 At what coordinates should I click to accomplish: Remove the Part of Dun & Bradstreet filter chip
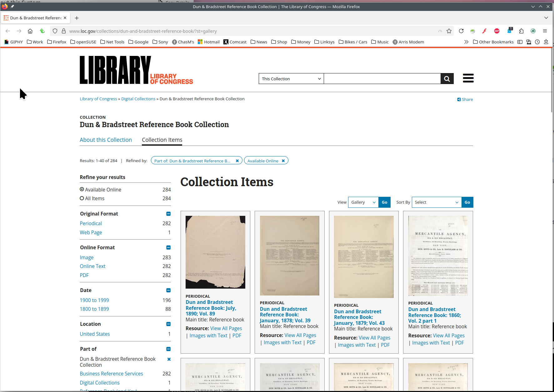pyautogui.click(x=237, y=161)
